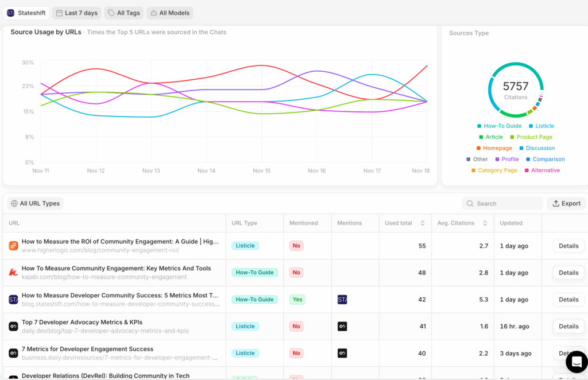
Task: Click inside the Search field above the table
Action: [x=502, y=203]
